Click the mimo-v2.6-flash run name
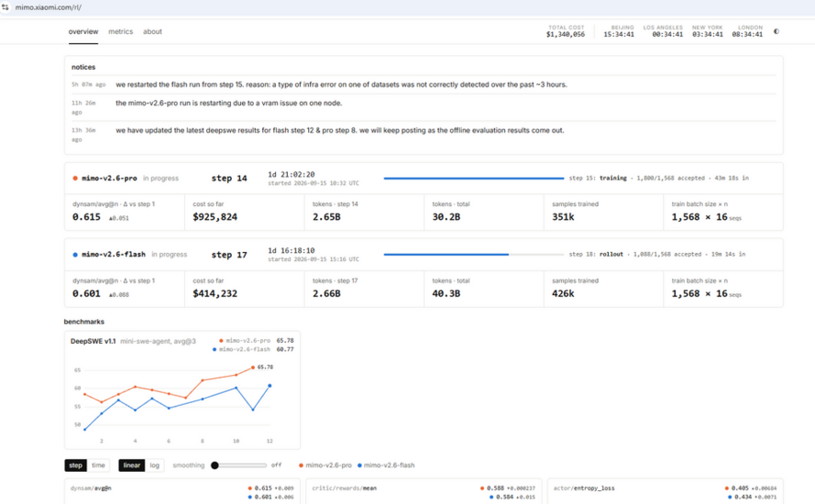Image resolution: width=815 pixels, height=504 pixels. (114, 255)
